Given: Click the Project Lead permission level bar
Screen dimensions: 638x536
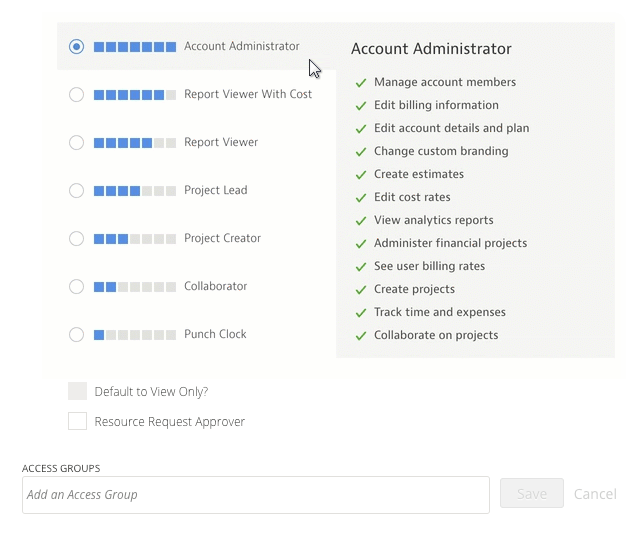Looking at the screenshot, I should pos(135,191).
